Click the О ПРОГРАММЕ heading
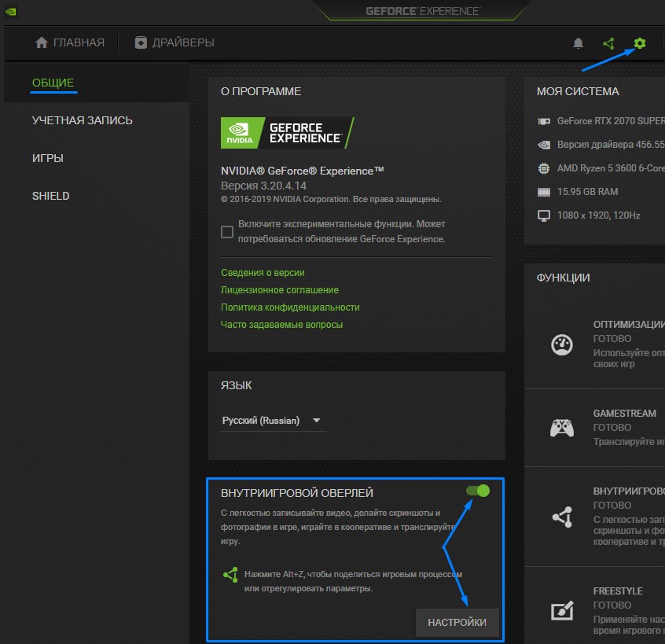 261,92
